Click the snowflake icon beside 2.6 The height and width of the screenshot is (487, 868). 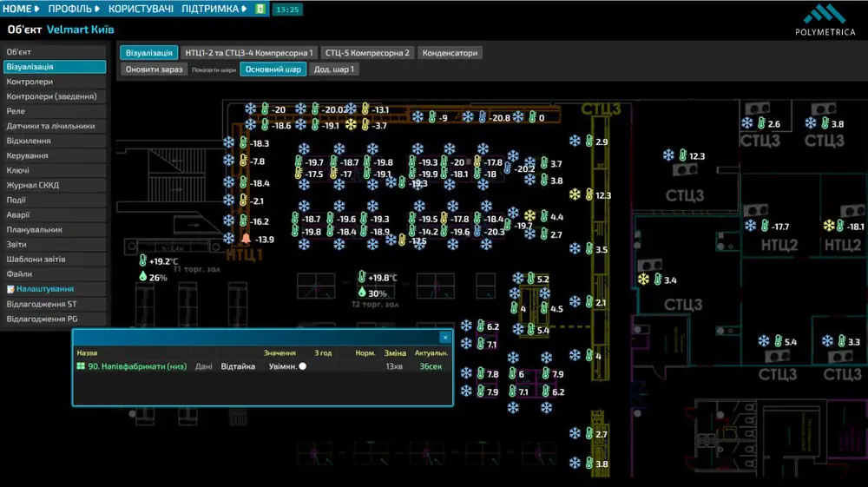coord(747,123)
